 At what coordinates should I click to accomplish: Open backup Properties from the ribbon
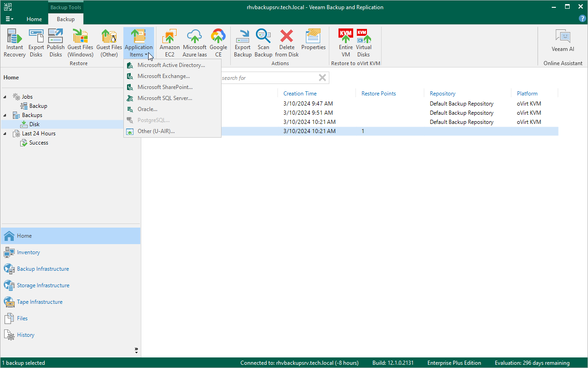coord(314,40)
